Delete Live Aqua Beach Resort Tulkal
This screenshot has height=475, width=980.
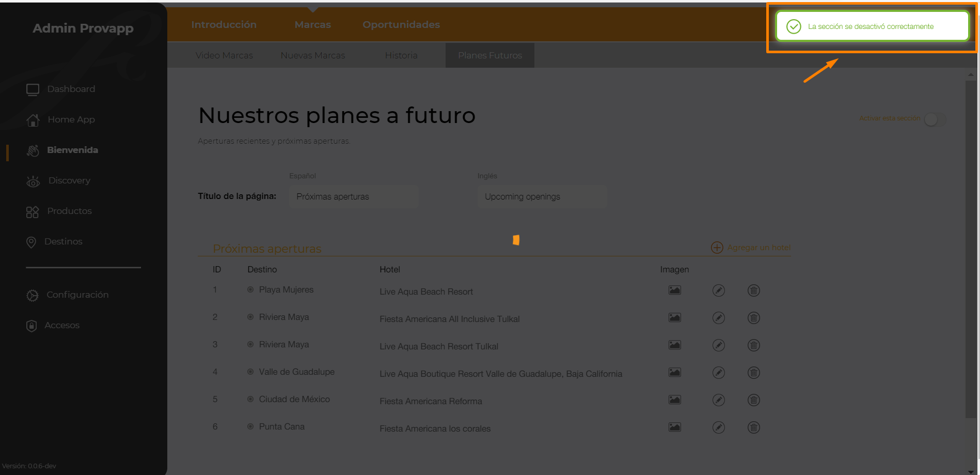pyautogui.click(x=753, y=345)
